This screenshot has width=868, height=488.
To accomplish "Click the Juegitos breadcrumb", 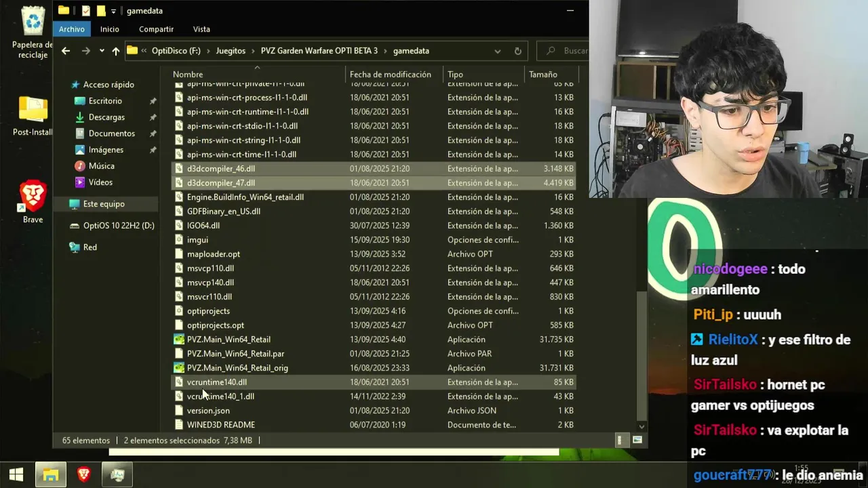I will 231,51.
